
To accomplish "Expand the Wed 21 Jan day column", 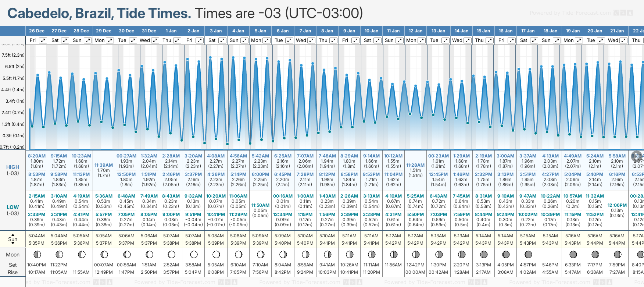I will (623, 40).
